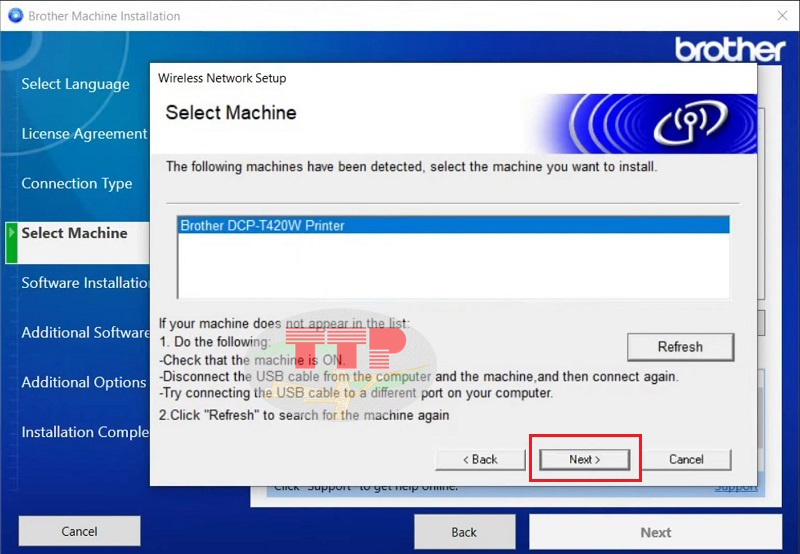Viewport: 800px width, 554px height.
Task: Click the Additional Options step in the sidebar
Action: (84, 382)
